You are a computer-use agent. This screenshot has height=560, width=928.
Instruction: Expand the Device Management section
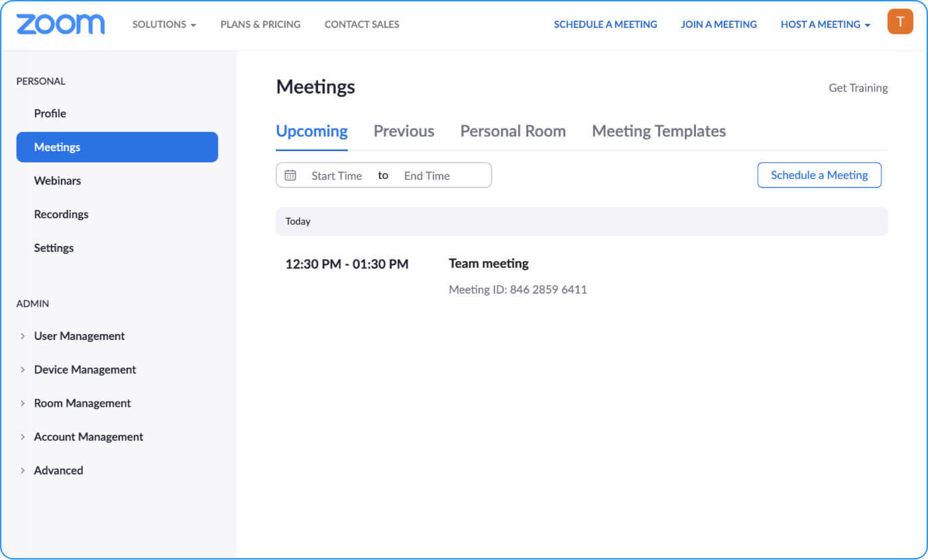pos(85,370)
